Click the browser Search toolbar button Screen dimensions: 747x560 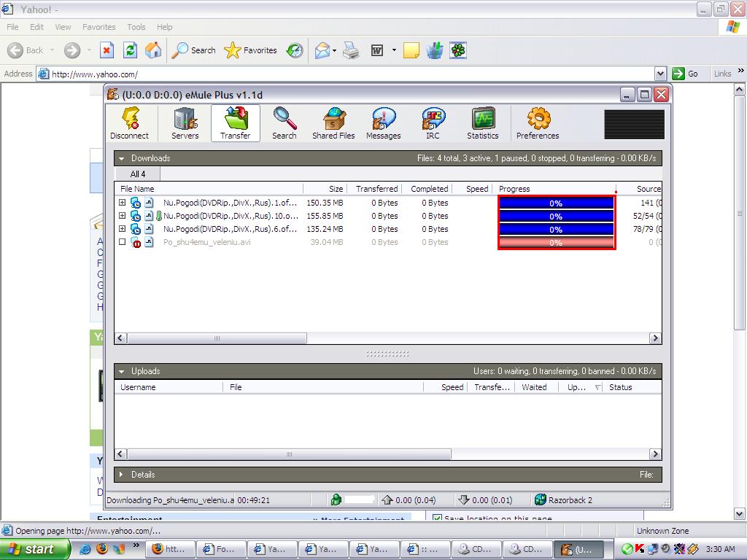click(x=193, y=50)
